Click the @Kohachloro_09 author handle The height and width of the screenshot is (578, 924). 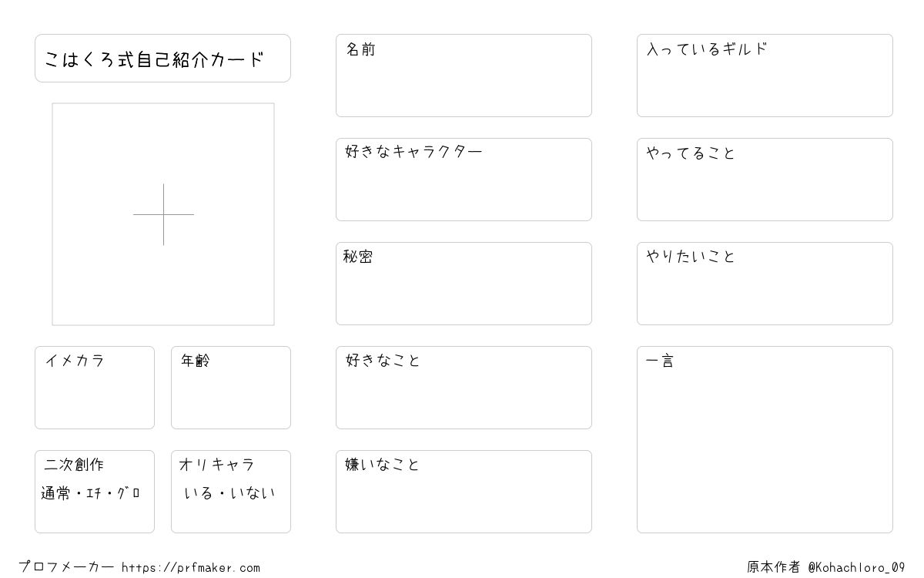point(856,567)
